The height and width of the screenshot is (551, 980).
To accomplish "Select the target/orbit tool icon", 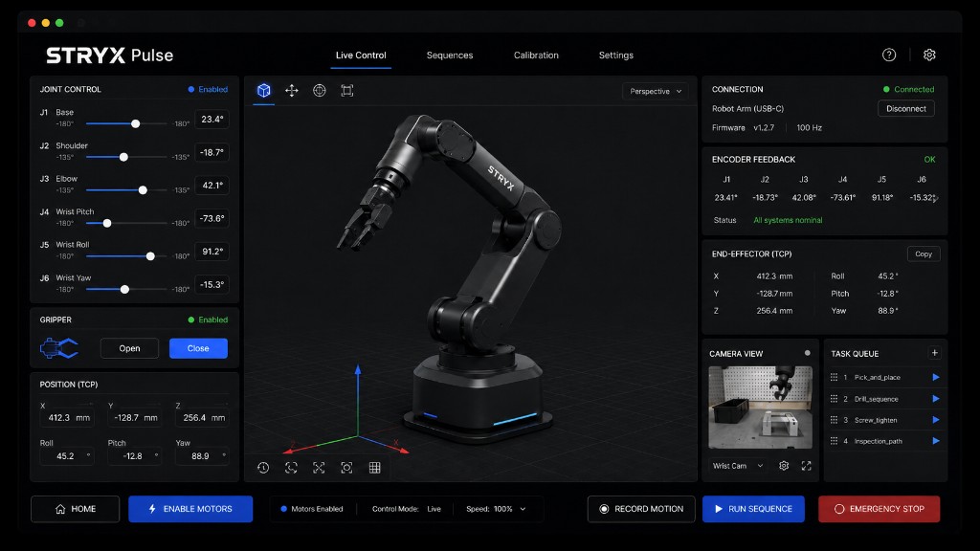I will click(x=320, y=91).
